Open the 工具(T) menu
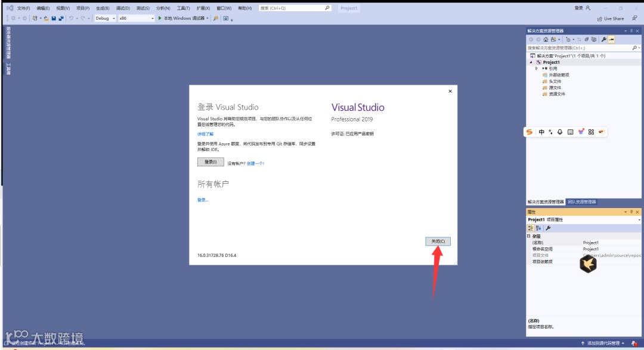 183,8
